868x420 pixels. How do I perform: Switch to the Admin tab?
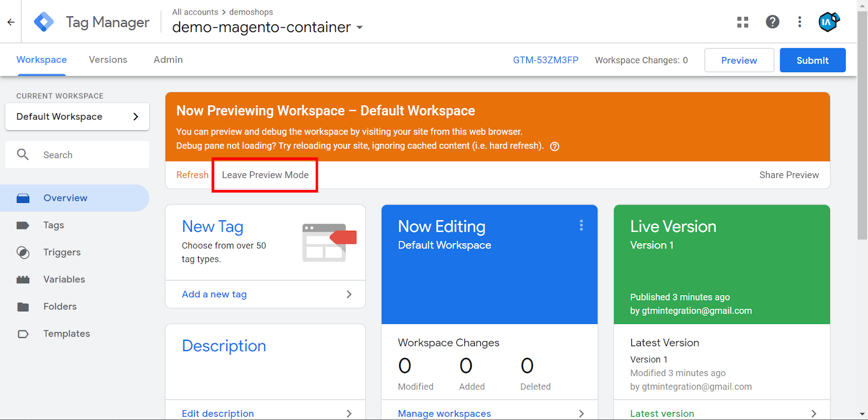168,60
